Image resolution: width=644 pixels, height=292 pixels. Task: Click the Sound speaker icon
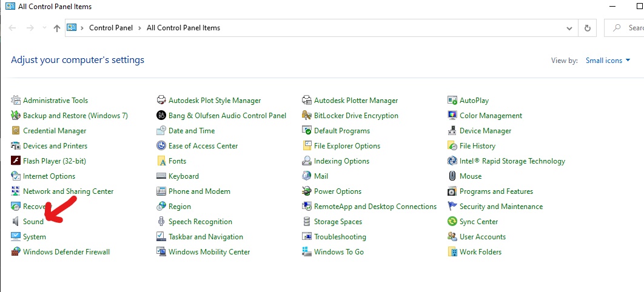(x=16, y=222)
